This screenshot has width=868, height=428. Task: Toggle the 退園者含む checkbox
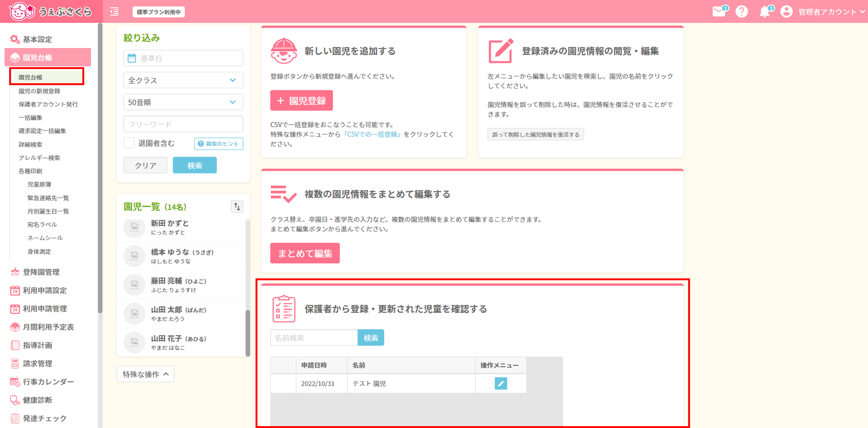coord(129,143)
